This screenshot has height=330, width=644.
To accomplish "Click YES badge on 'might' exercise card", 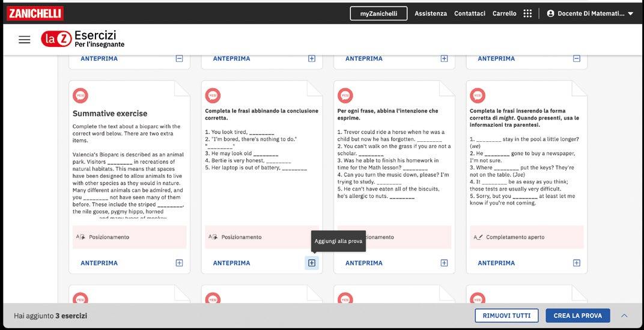I will [x=478, y=96].
